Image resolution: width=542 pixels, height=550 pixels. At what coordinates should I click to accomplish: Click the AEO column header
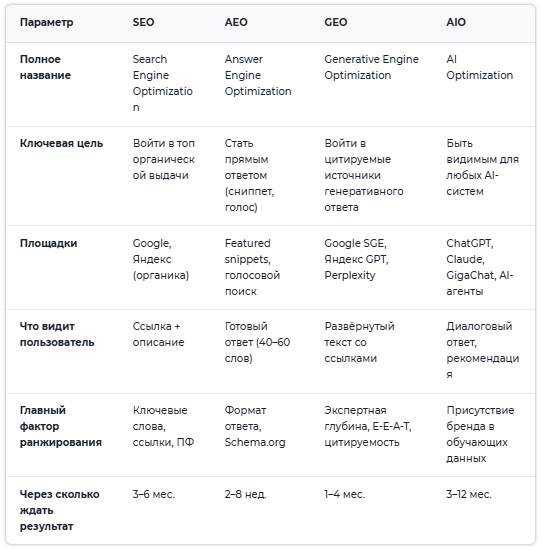(236, 22)
